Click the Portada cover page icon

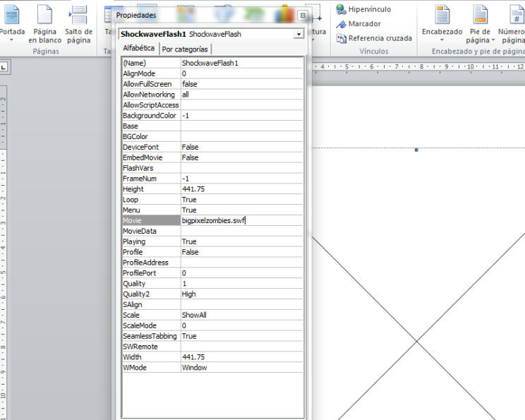[12, 14]
